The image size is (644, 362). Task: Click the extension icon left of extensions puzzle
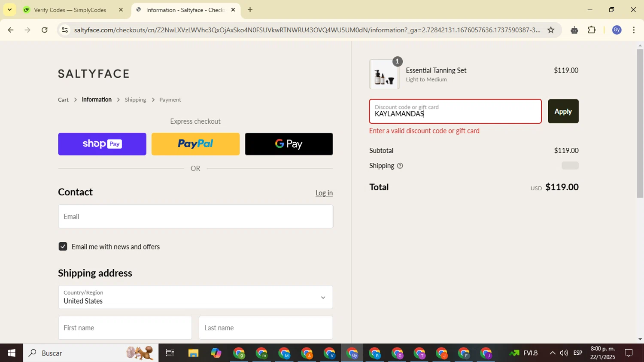coord(574,30)
